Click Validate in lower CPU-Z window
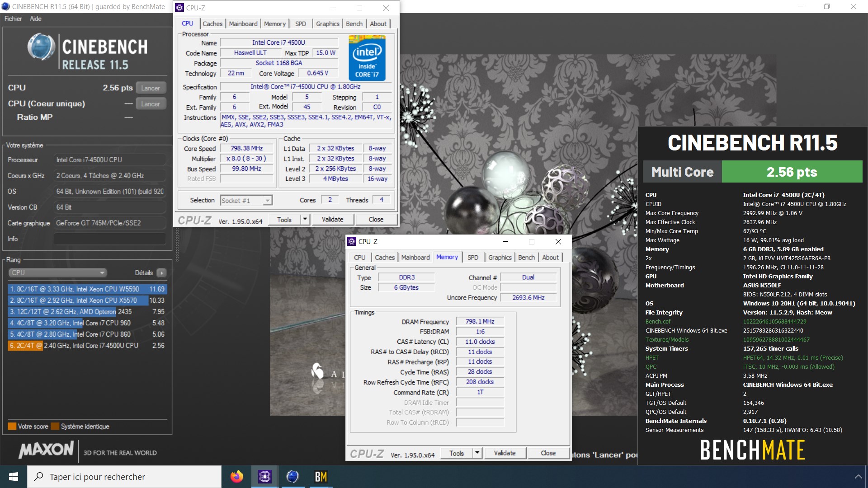Viewport: 868px width, 488px height. 505,453
